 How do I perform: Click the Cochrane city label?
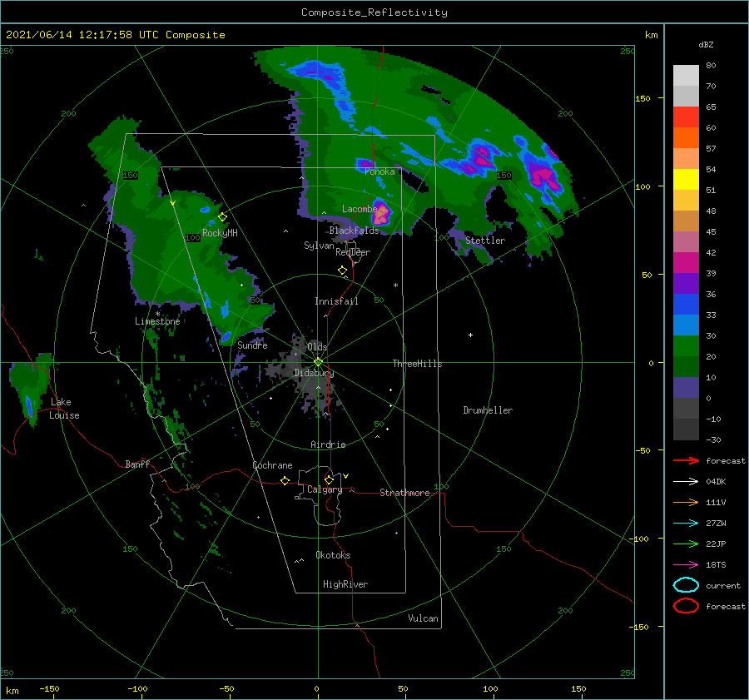[x=272, y=465]
